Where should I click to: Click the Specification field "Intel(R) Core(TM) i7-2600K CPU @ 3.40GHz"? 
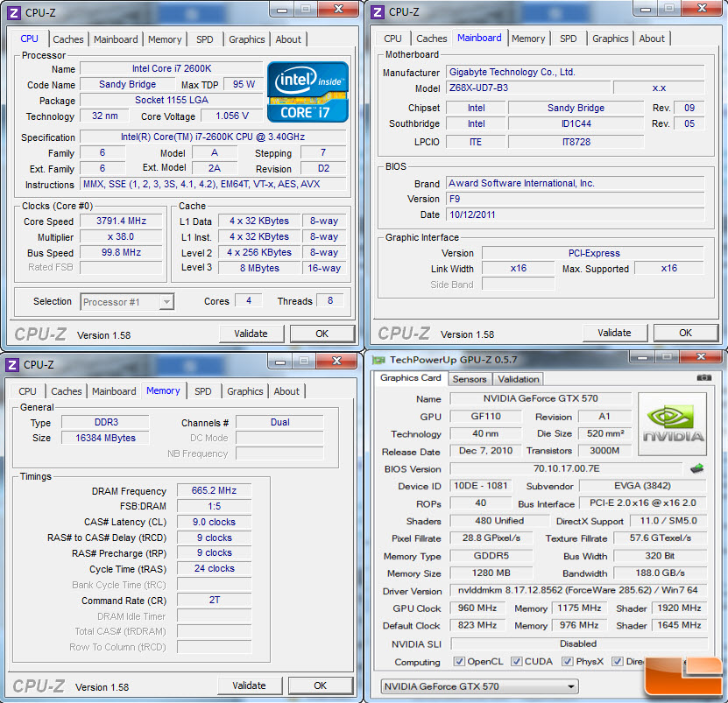[x=213, y=137]
